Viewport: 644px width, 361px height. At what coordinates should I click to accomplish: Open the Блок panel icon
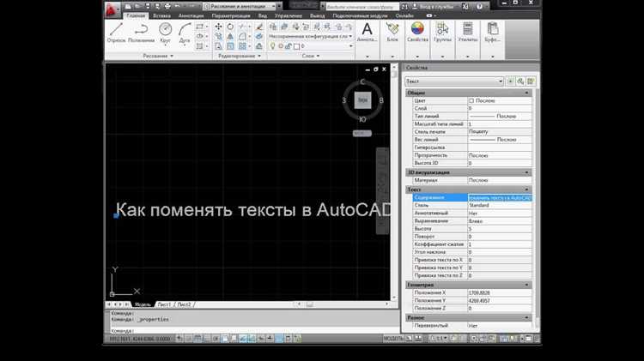pos(392,33)
